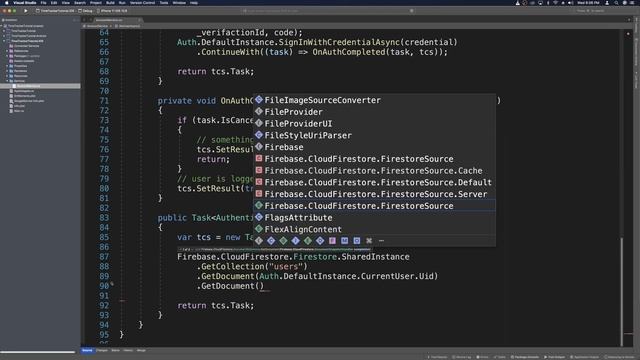
Task: Open the Help menu
Action: (194, 3)
